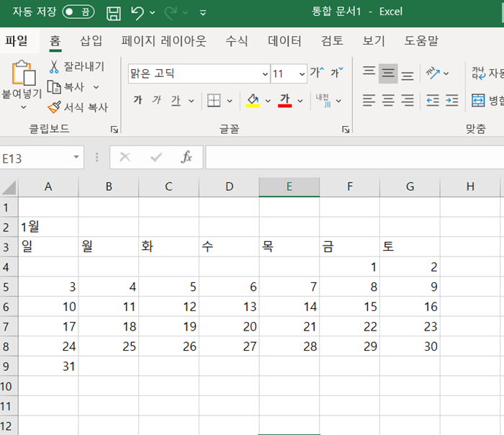Switch to the 홈 (Home) tab
The image size is (504, 435).
pos(55,41)
